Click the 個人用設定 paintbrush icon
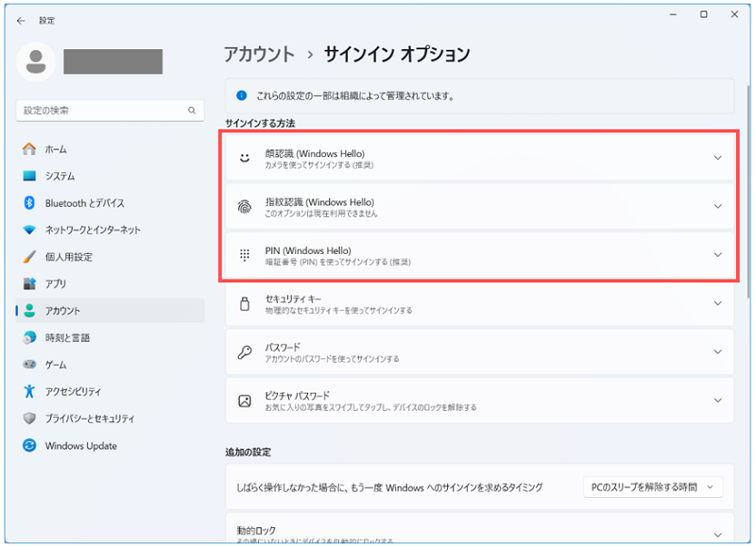The width and height of the screenshot is (756, 547). point(29,257)
